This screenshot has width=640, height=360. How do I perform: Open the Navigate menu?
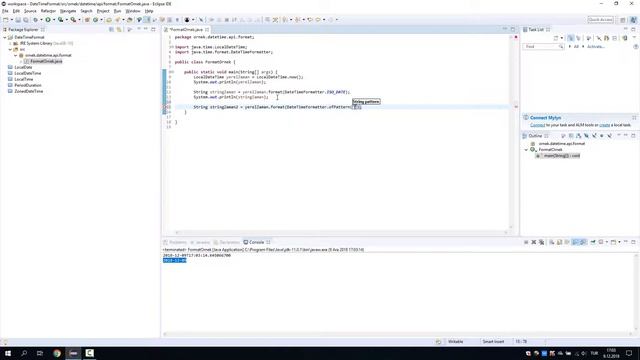pos(68,11)
